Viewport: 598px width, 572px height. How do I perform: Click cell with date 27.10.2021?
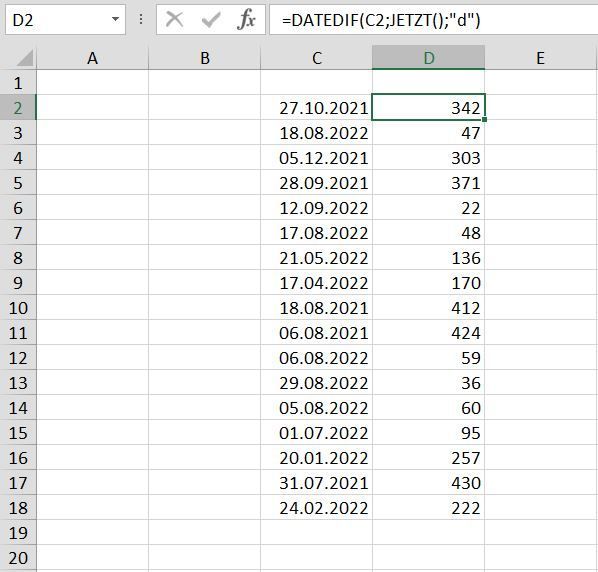coord(317,108)
